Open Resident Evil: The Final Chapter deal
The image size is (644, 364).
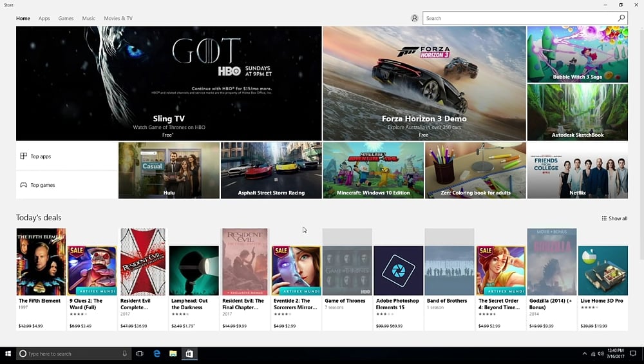(x=245, y=280)
